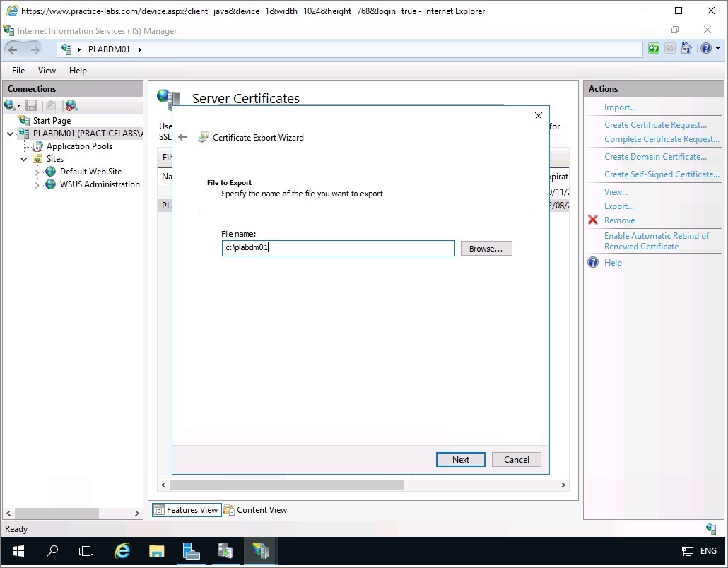The width and height of the screenshot is (728, 568).
Task: Click Create Self-Signed Certificate link
Action: pos(662,174)
